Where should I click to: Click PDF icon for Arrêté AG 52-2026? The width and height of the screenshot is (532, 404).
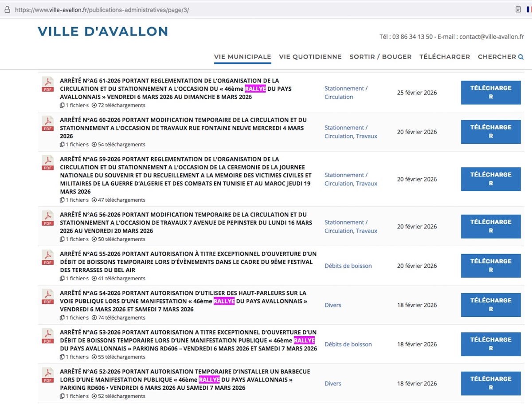[x=48, y=375]
